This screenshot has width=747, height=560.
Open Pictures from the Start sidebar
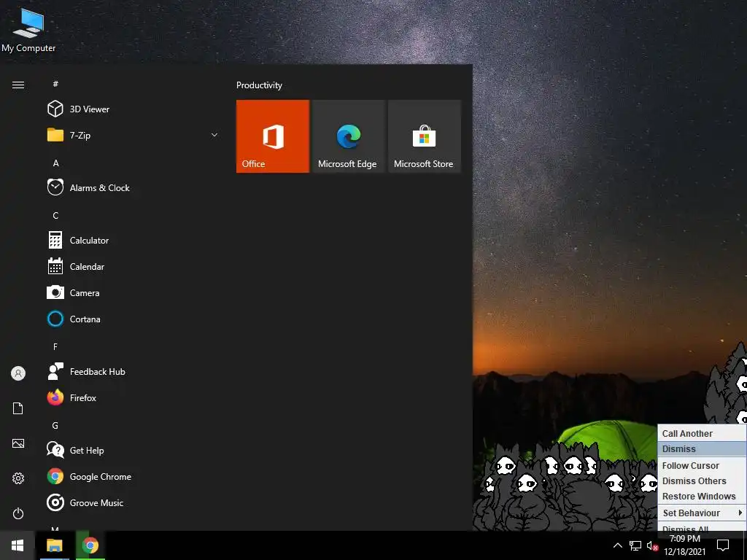(x=18, y=443)
